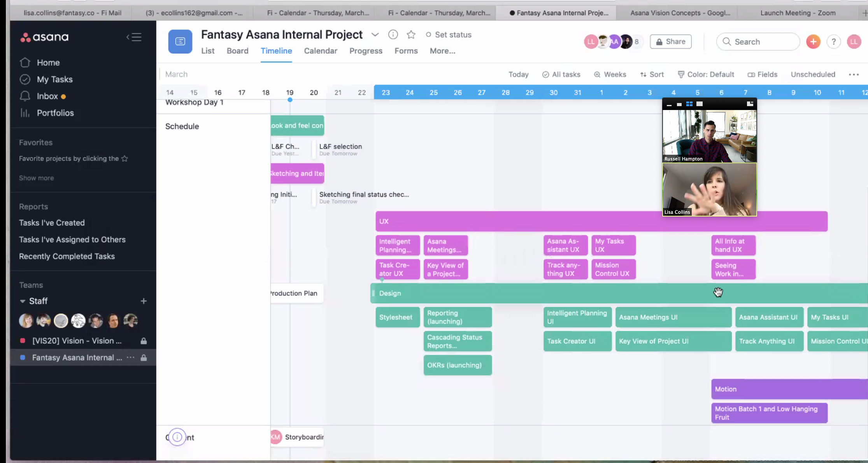This screenshot has height=463, width=868.
Task: Go to Home in sidebar
Action: pyautogui.click(x=48, y=63)
